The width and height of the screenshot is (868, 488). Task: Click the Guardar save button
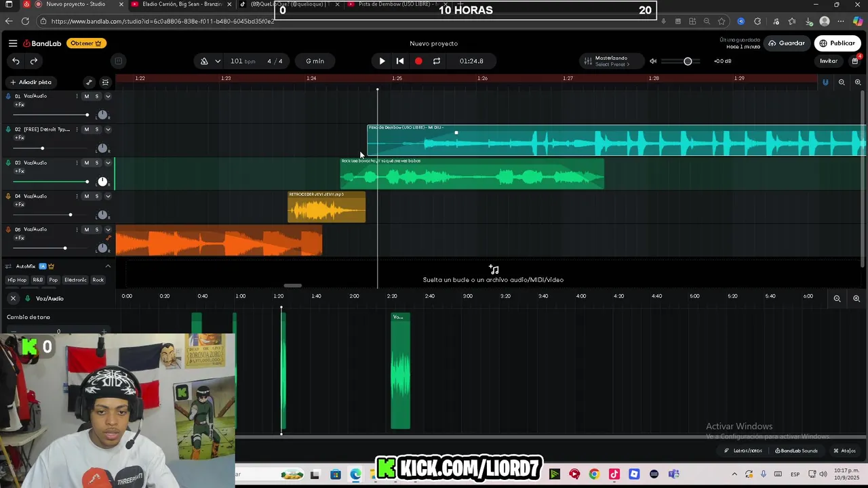coord(786,43)
